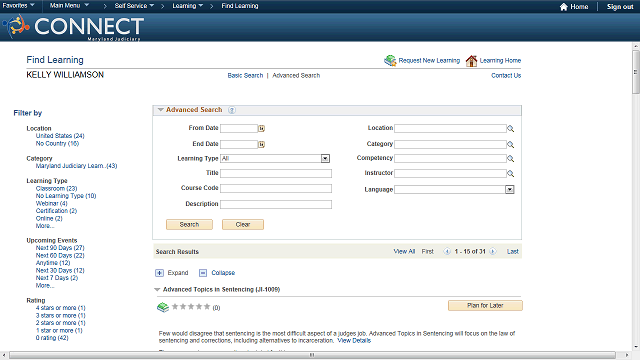Filter by 0 rating
The width and height of the screenshot is (640, 360).
click(52, 338)
